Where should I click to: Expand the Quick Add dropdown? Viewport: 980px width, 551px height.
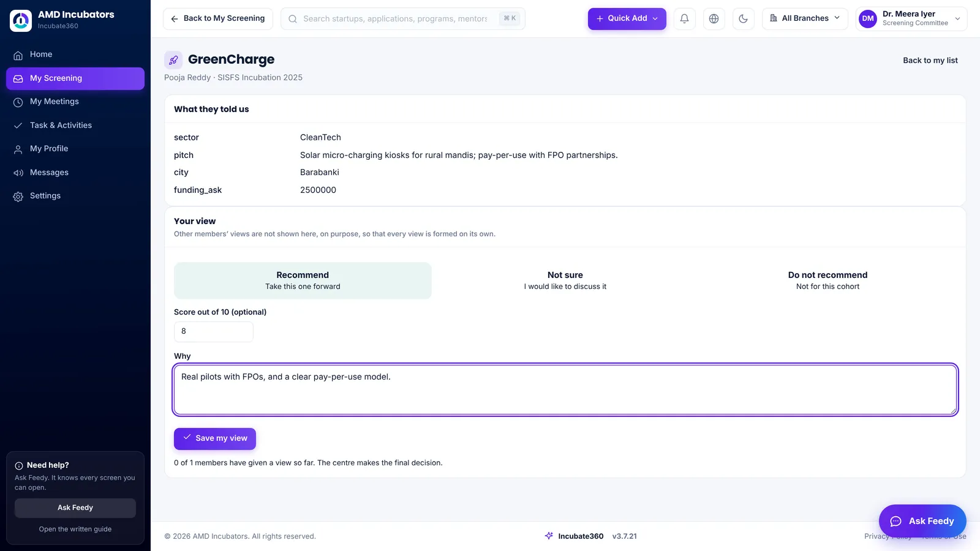pos(627,18)
